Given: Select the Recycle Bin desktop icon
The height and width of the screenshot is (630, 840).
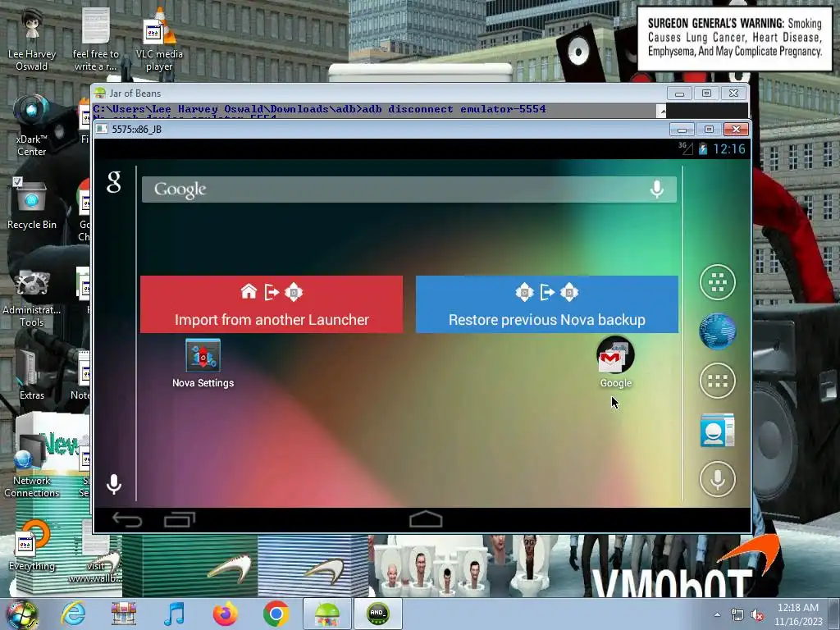Looking at the screenshot, I should point(32,203).
